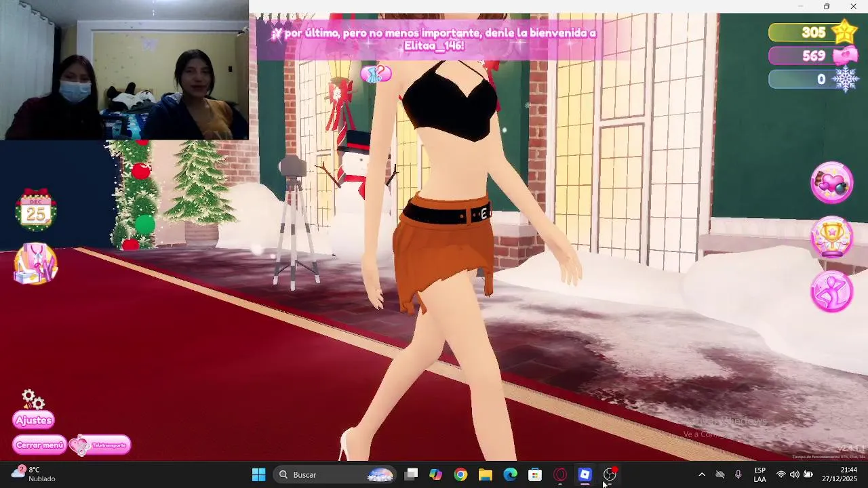Close the game window

(x=853, y=6)
